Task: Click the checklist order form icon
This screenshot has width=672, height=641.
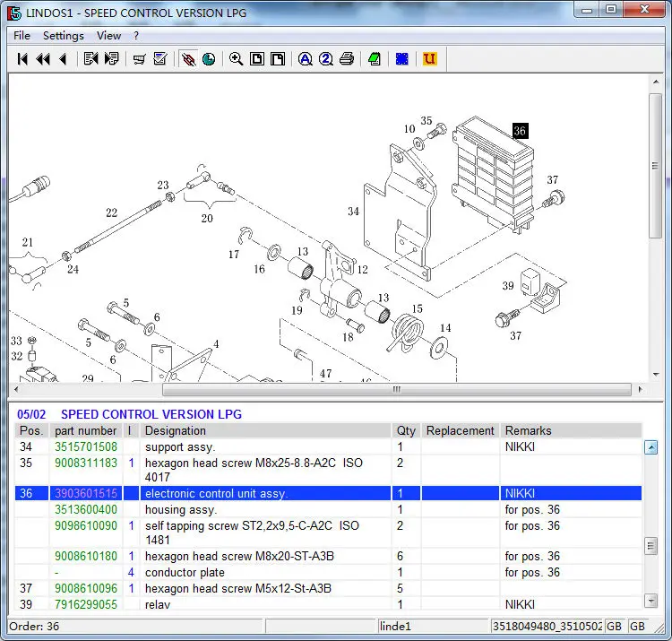Action: pos(159,59)
